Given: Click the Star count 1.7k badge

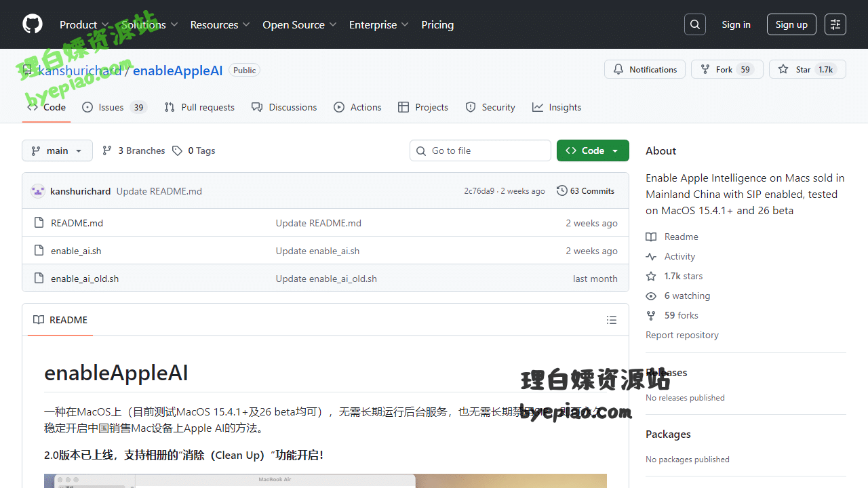Looking at the screenshot, I should 825,70.
